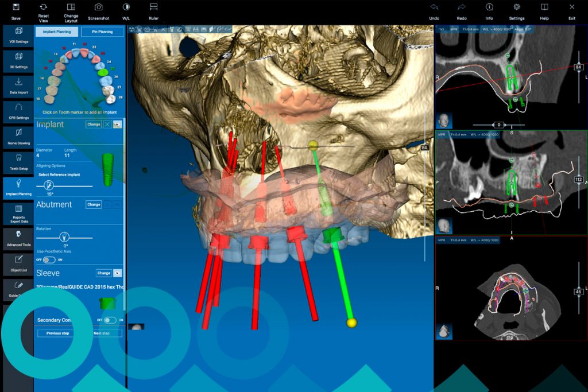This screenshot has height=392, width=588.
Task: Click the Change button next to Sleeve
Action: [x=104, y=273]
